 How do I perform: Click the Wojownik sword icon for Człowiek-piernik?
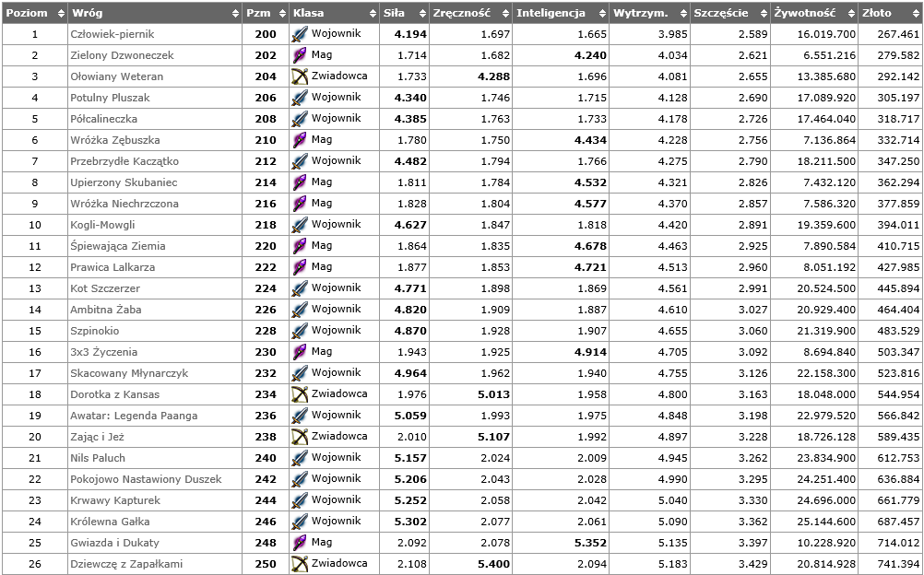pyautogui.click(x=300, y=34)
